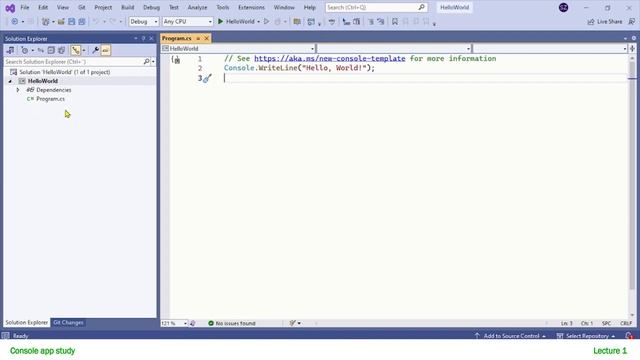The image size is (640, 360).
Task: Close the Program.cs tab
Action: tap(207, 38)
